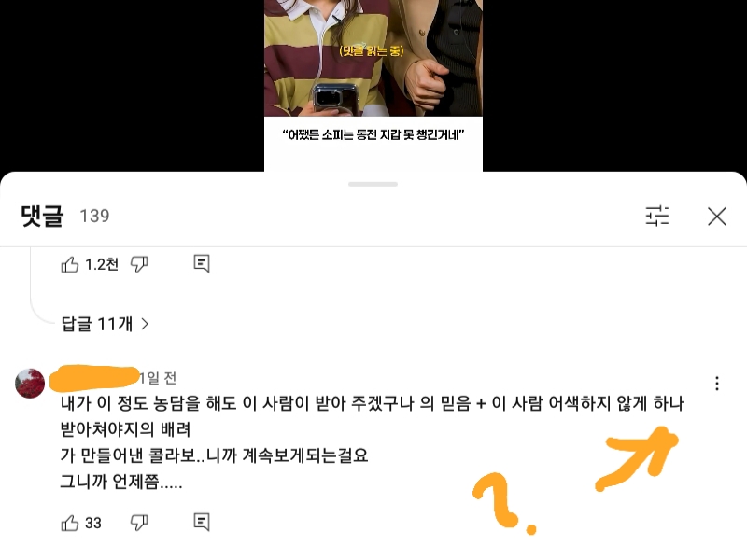The height and width of the screenshot is (560, 747).
Task: Tap the 댓글 panel heading
Action: point(42,216)
